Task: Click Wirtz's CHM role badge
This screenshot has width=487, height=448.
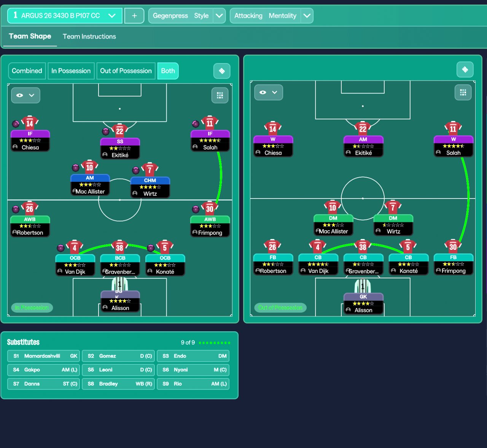Action: tap(150, 181)
